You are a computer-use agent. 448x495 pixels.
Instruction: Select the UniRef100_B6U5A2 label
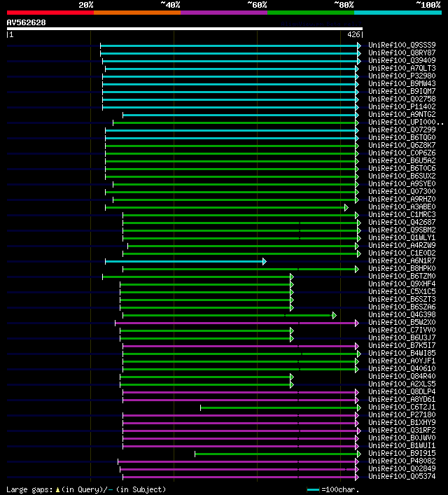click(x=402, y=161)
